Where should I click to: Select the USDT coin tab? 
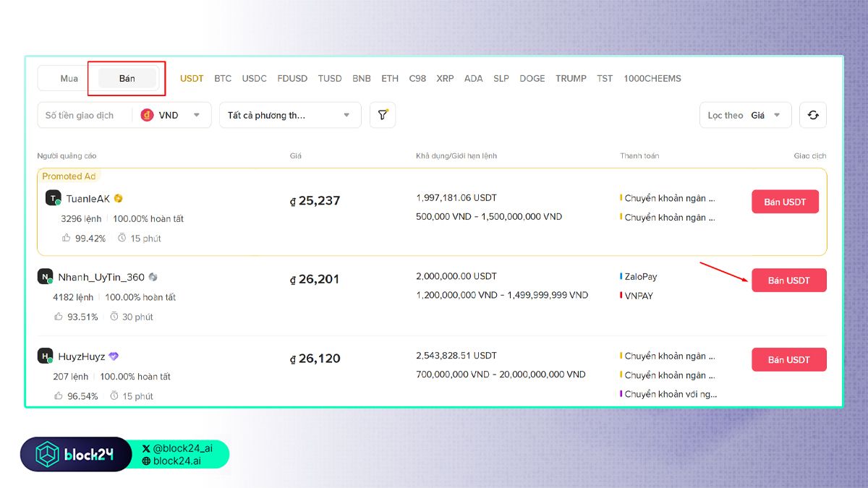point(192,79)
